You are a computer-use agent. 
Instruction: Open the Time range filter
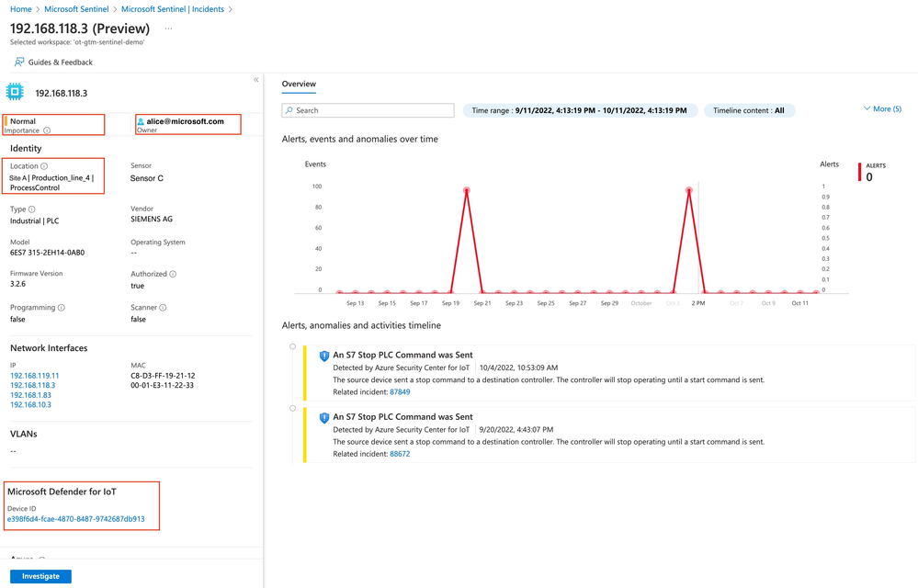pos(580,110)
